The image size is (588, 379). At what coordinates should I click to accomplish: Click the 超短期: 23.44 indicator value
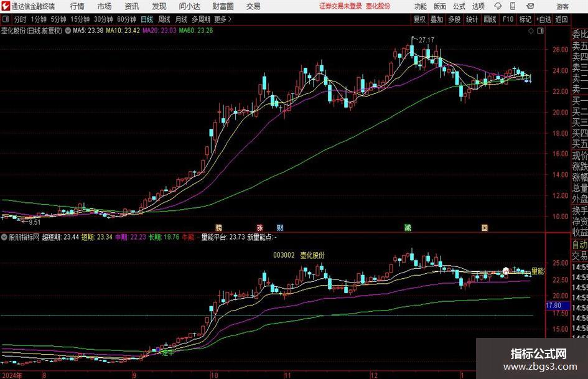click(x=60, y=237)
